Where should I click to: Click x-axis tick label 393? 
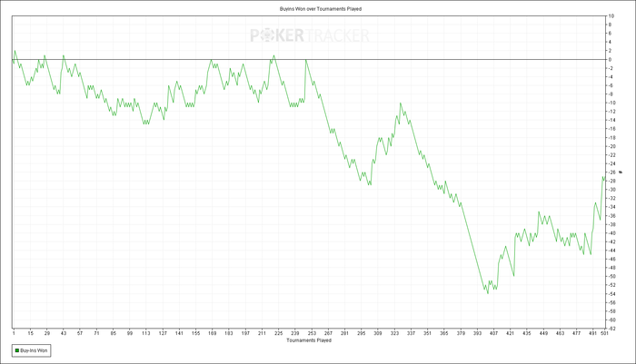(477, 333)
